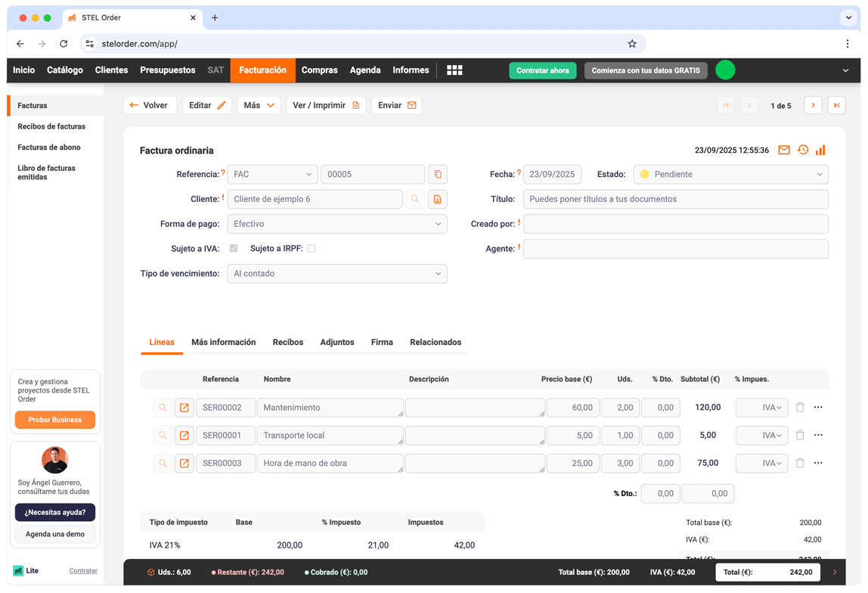Switch to the Recibos tab
The image size is (868, 593).
pos(287,343)
